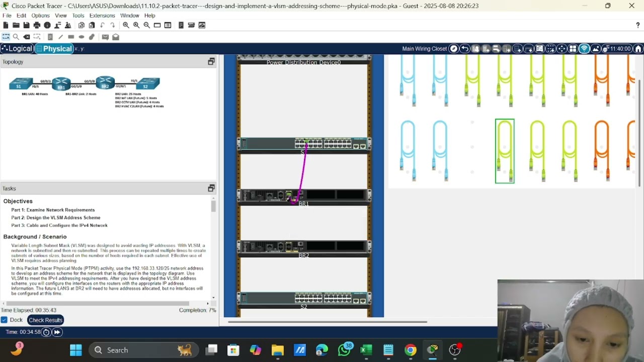Click the Undo arrow icon

(102, 25)
